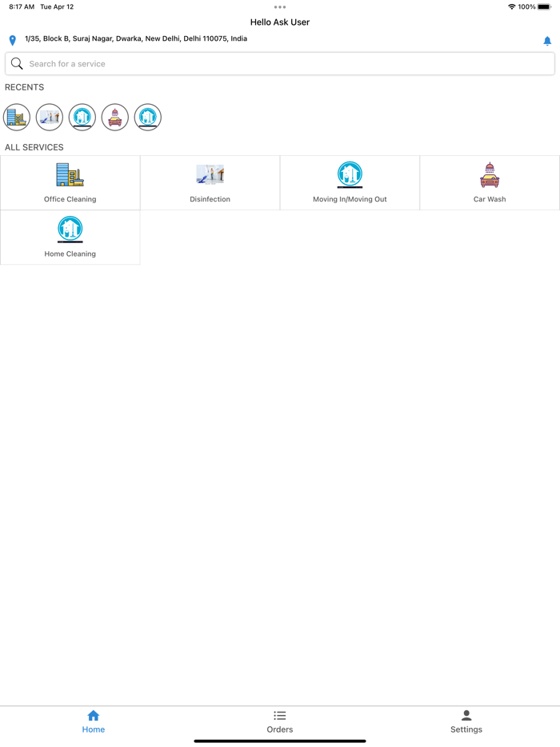Image resolution: width=560 pixels, height=747 pixels.
Task: Switch to the Orders tab
Action: pyautogui.click(x=280, y=721)
